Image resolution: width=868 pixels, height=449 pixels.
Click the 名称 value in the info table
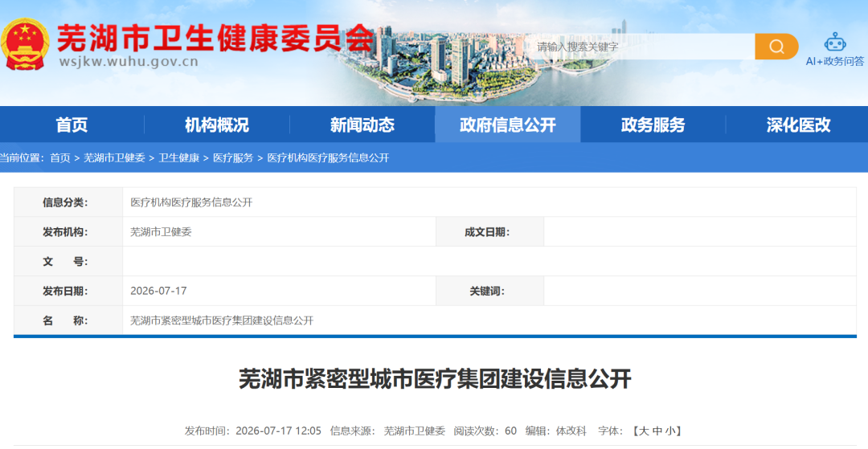pos(222,320)
